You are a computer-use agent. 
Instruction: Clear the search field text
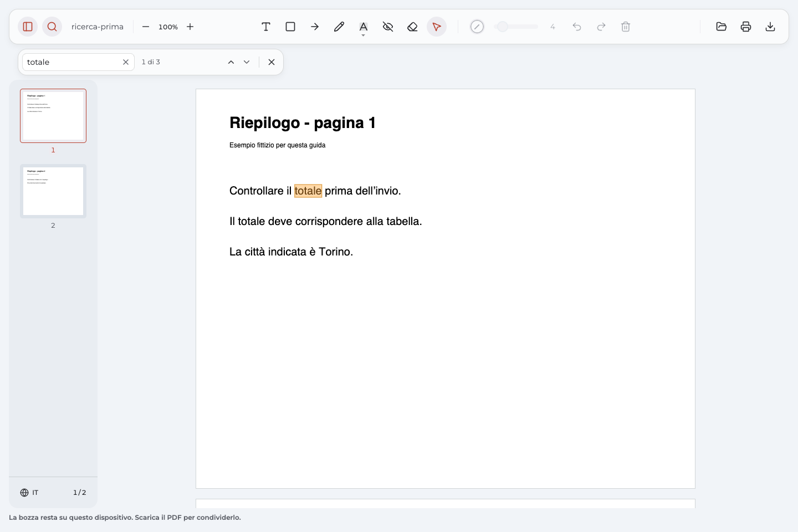pos(126,62)
